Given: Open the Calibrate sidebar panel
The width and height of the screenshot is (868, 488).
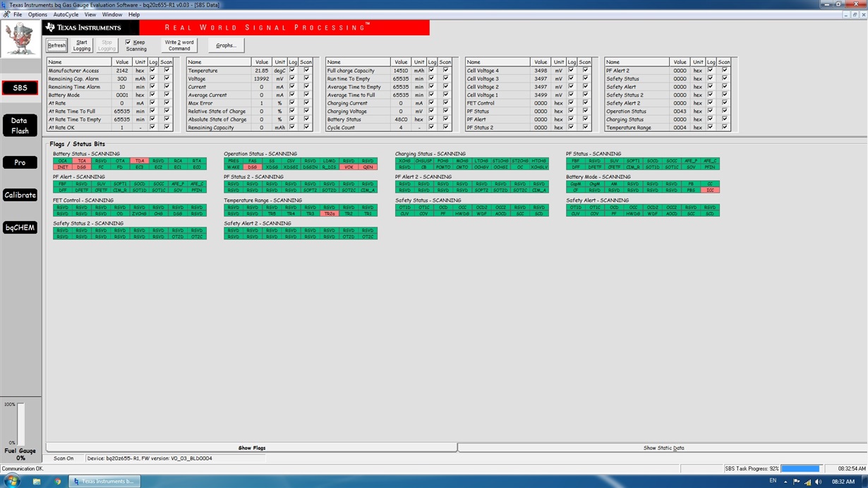Looking at the screenshot, I should (20, 195).
